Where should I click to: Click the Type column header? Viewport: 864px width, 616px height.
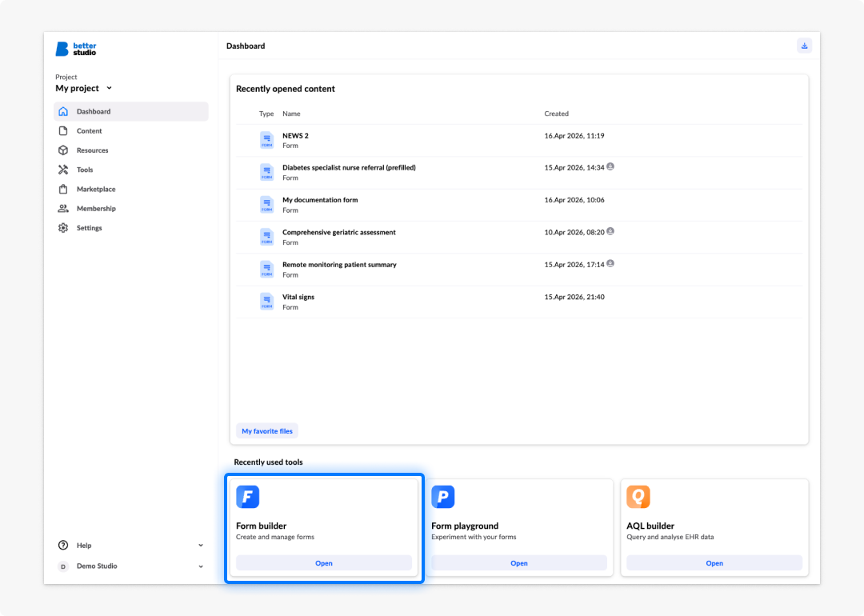(x=266, y=114)
